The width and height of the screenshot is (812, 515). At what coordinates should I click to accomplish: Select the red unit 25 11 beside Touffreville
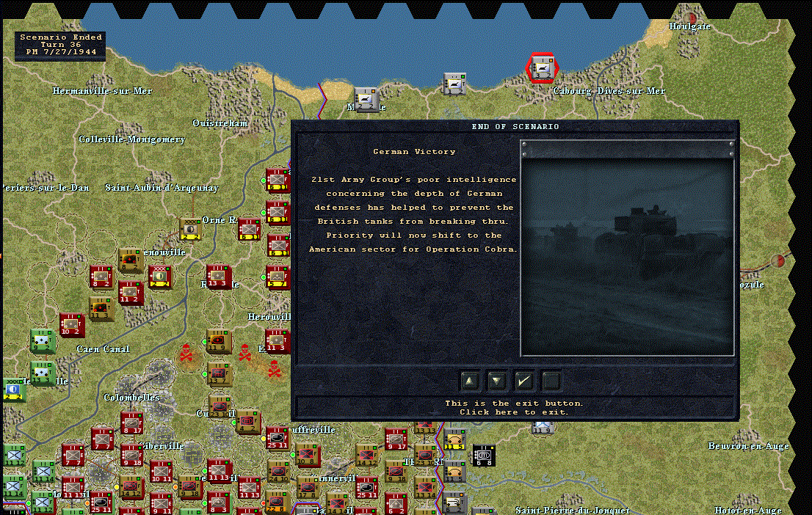pos(278,438)
